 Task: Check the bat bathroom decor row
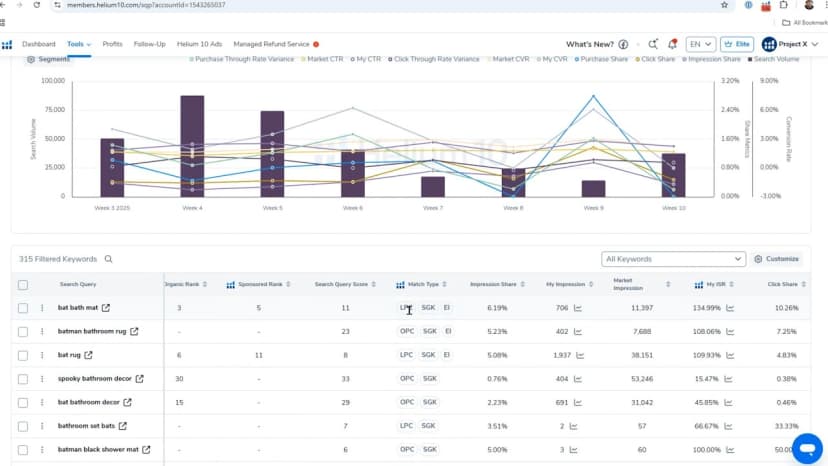23,403
